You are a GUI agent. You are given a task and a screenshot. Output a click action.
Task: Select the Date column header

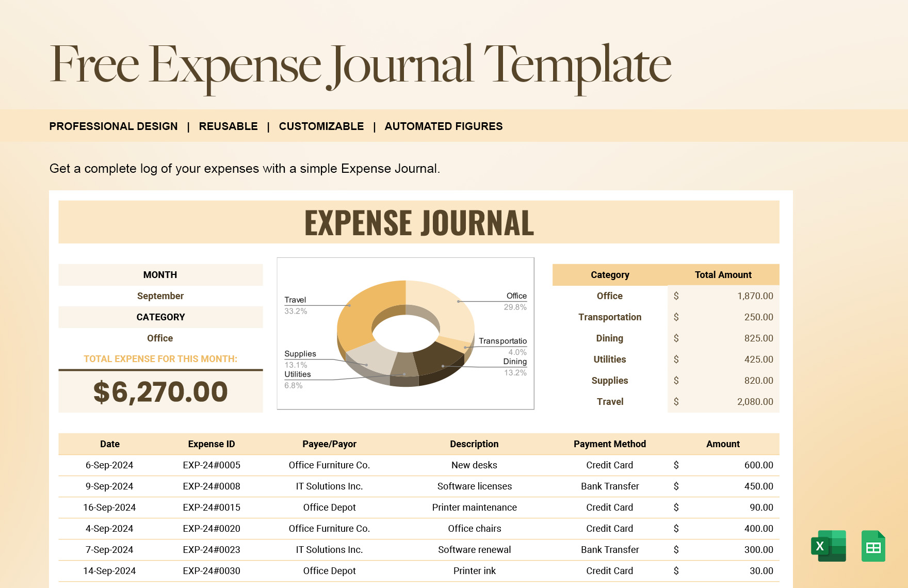click(x=109, y=444)
